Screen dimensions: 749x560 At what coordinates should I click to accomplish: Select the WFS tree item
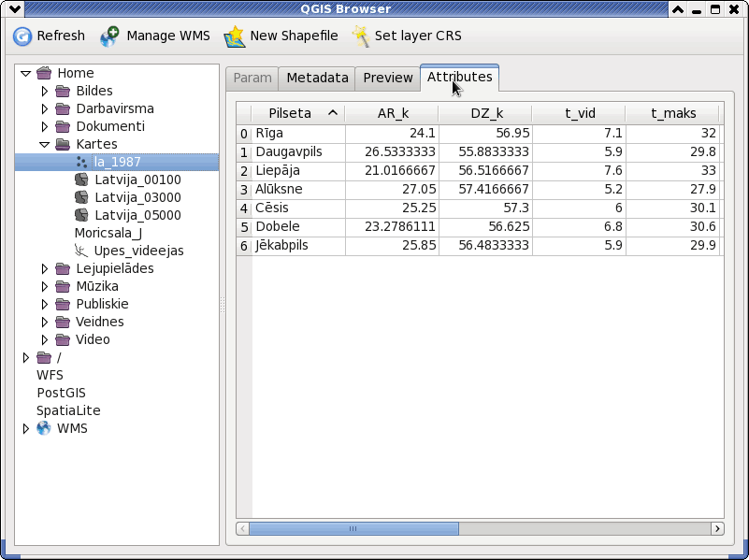tap(50, 375)
